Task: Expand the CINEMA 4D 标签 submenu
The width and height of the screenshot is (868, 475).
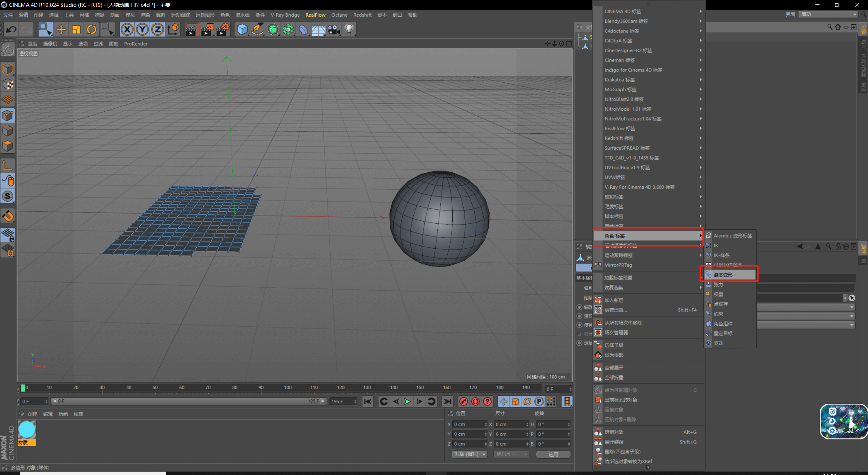Action: click(648, 12)
